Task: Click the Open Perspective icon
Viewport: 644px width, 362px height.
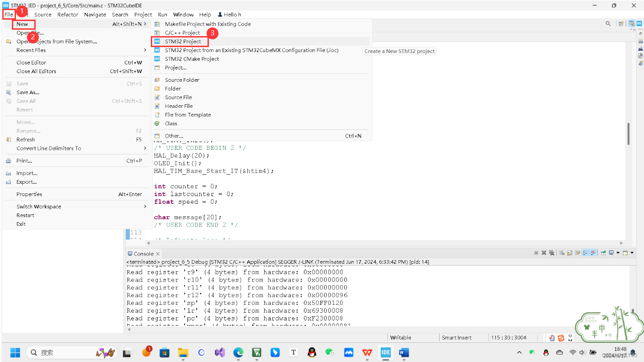Action: pyautogui.click(x=621, y=23)
